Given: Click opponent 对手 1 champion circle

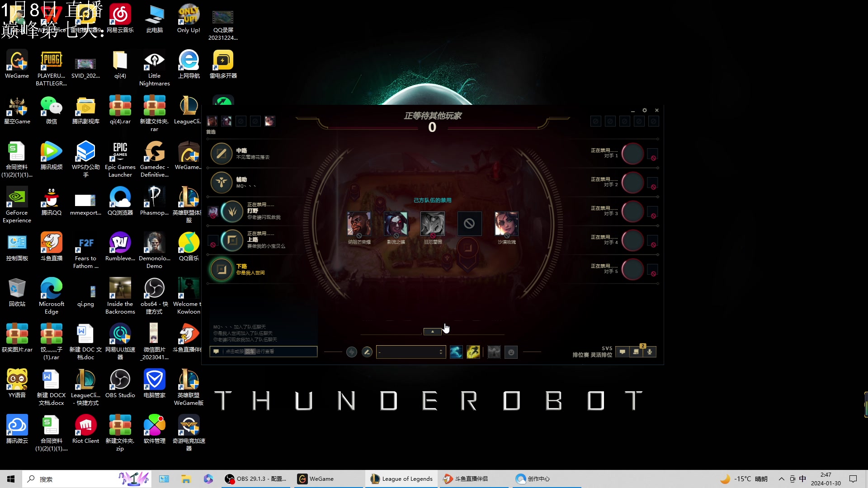Looking at the screenshot, I should pos(632,154).
